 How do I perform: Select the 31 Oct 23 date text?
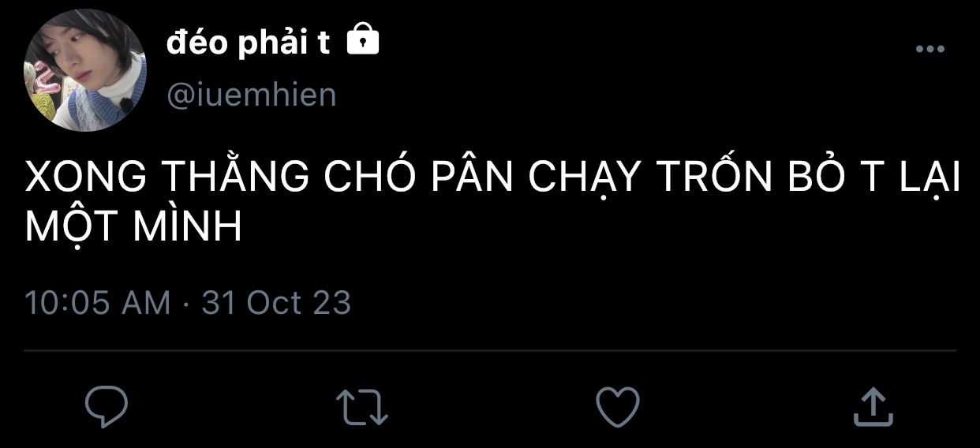[x=276, y=304]
